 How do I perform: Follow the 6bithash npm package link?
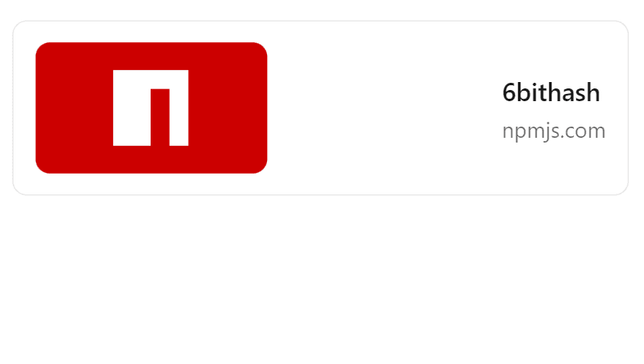tap(552, 92)
